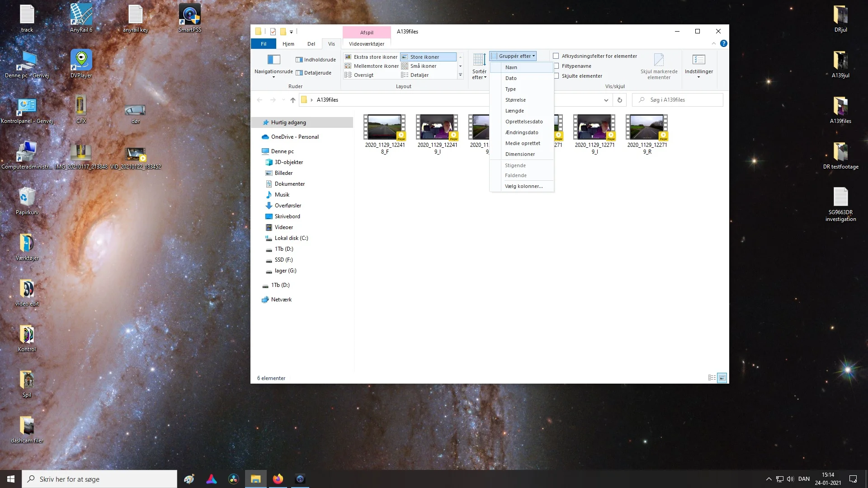The image size is (868, 488).
Task: Open the Indstillinger options icon
Action: [698, 59]
